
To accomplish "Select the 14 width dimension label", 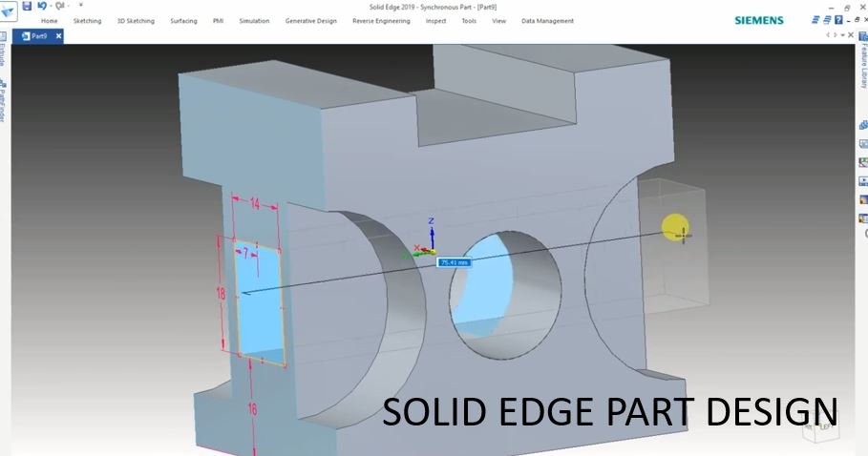I will click(255, 204).
